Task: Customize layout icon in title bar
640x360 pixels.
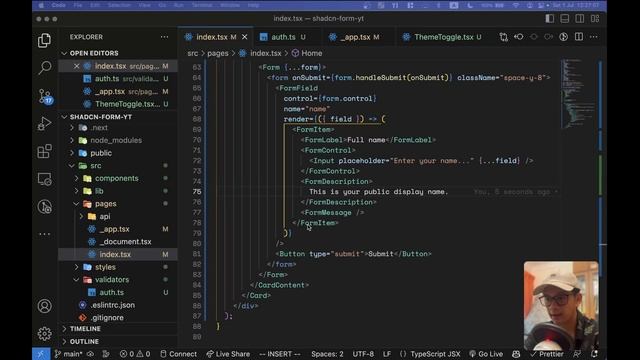Action: tap(595, 18)
